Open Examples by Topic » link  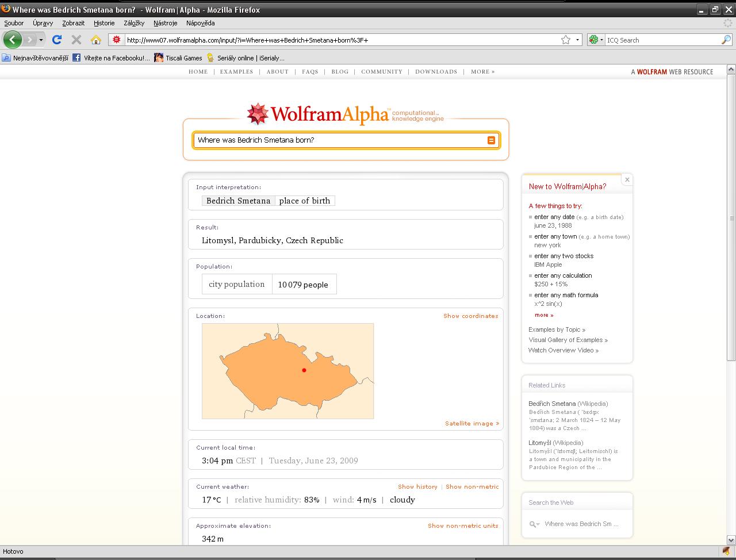click(x=557, y=329)
